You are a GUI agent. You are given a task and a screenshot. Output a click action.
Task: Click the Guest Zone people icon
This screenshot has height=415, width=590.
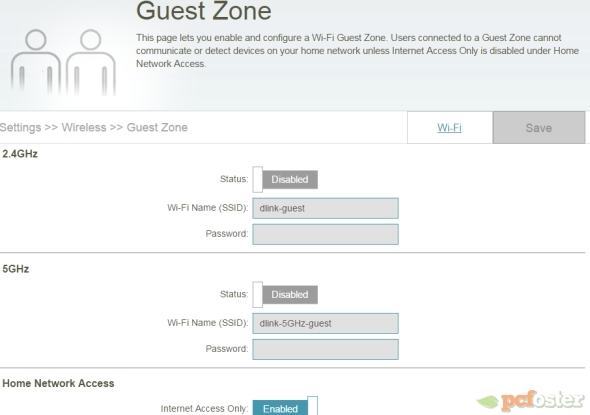coord(63,62)
